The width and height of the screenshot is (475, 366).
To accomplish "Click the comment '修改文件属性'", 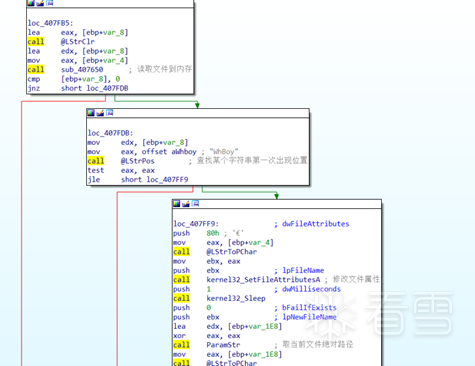I will (356, 279).
